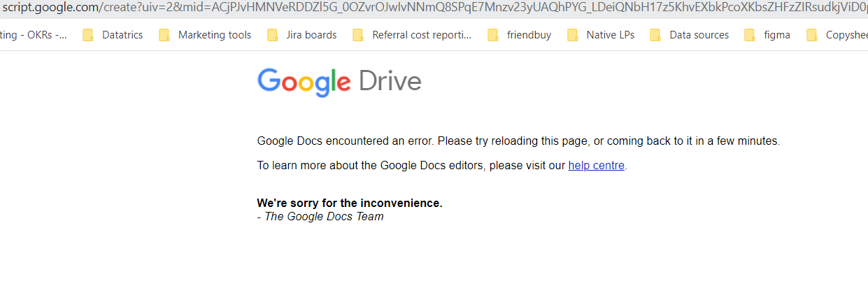Open the Data sources bookmark folder

click(x=689, y=35)
